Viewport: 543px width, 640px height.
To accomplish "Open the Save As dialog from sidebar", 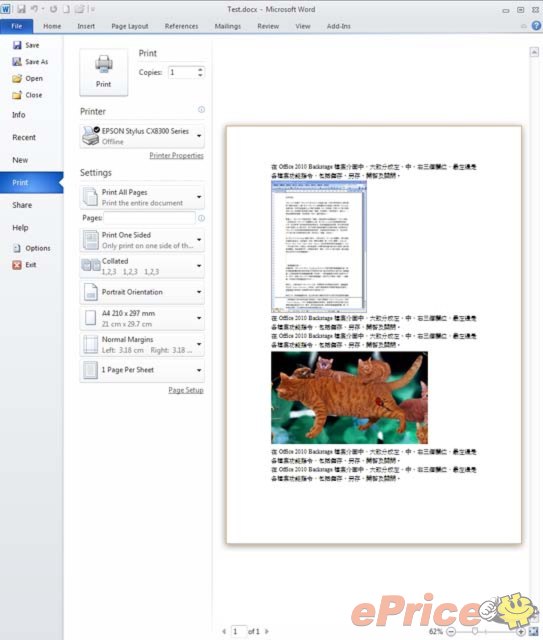I will coord(31,62).
